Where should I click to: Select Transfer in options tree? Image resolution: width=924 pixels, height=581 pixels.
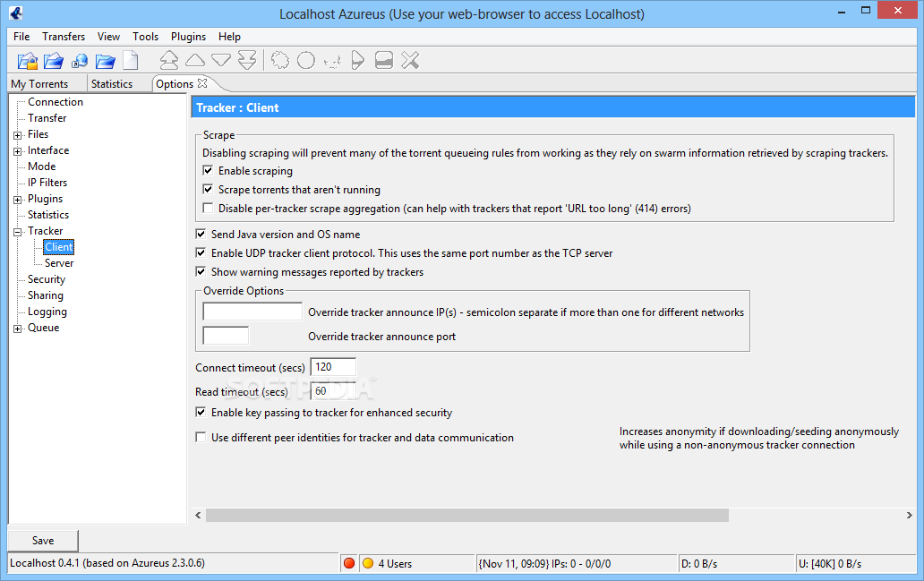(47, 118)
